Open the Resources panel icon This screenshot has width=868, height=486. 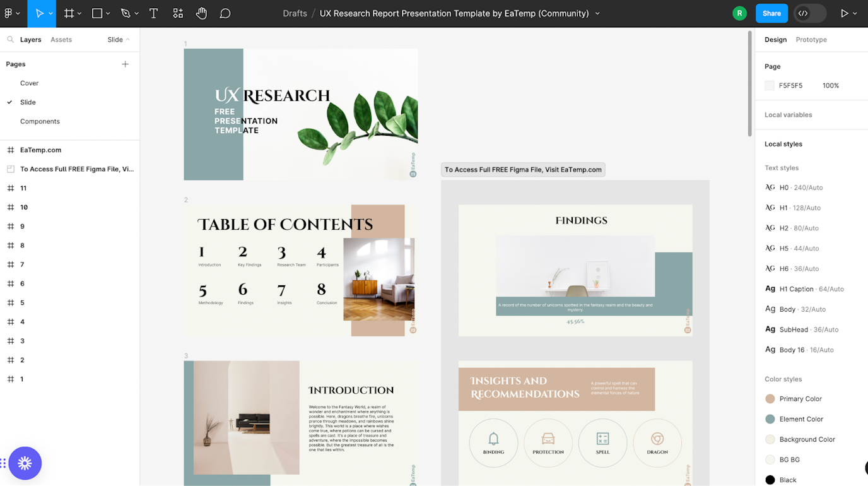coord(177,13)
